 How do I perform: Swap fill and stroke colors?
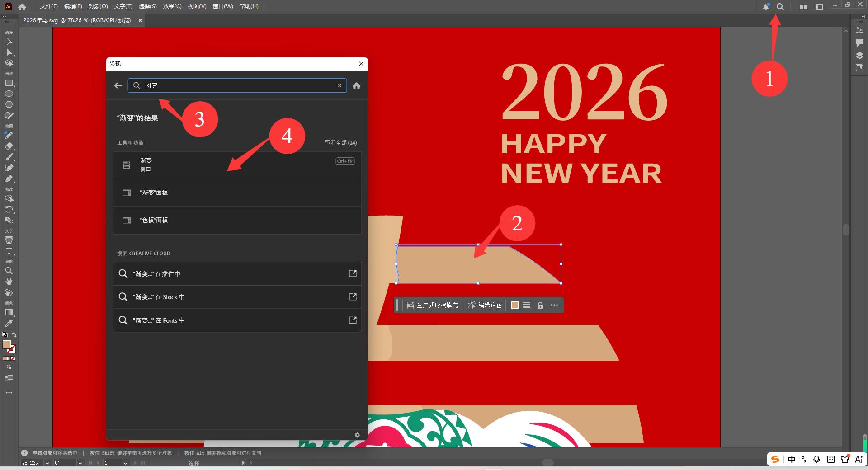[x=14, y=335]
